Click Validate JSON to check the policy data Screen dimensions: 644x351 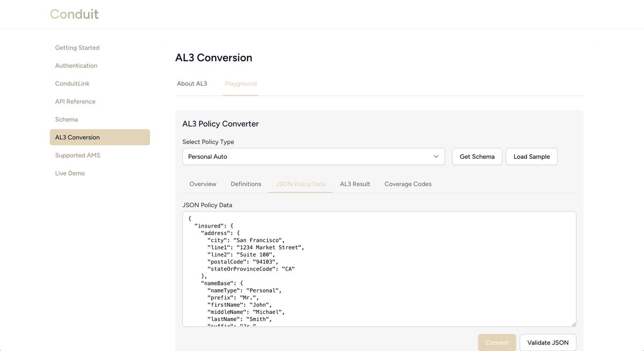coord(548,342)
